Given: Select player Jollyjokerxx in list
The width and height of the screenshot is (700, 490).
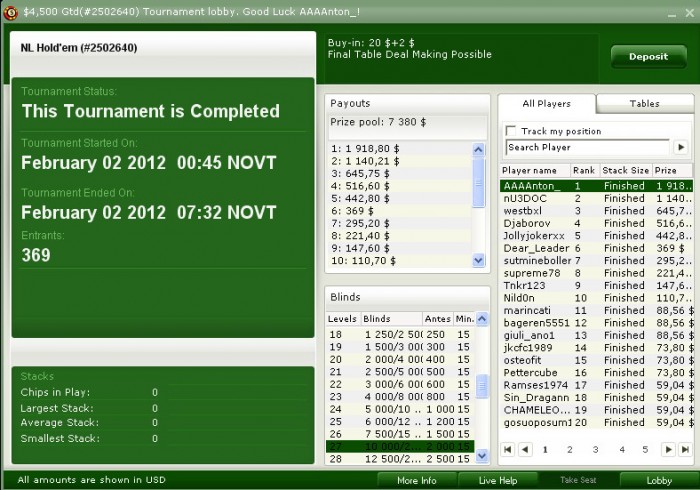Looking at the screenshot, I should tap(596, 236).
